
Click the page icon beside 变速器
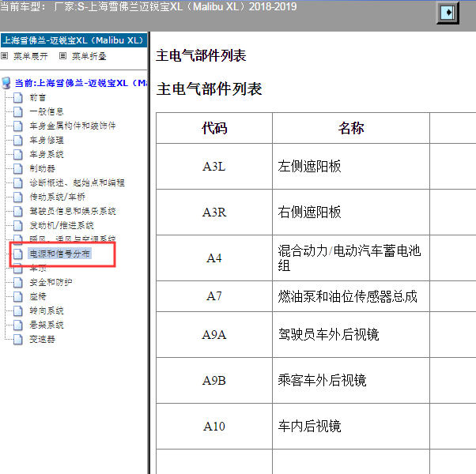[18, 340]
